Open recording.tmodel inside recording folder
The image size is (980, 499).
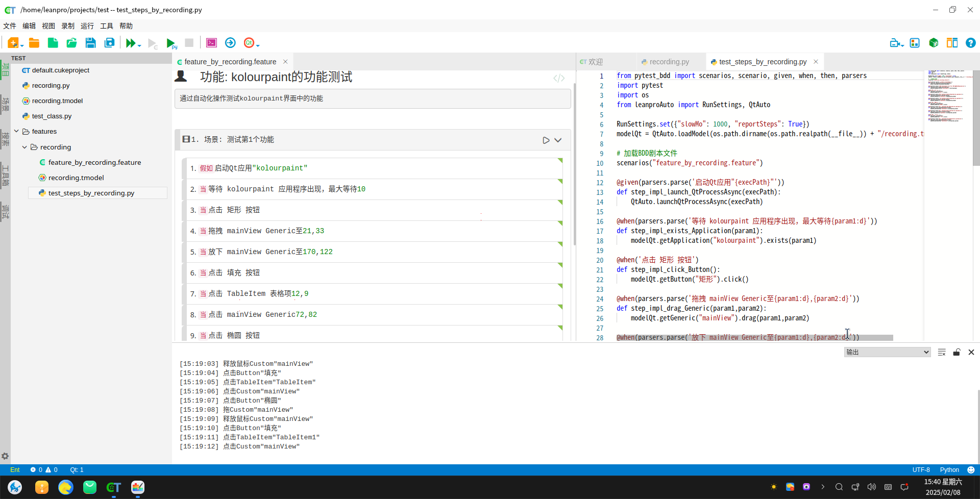click(76, 178)
